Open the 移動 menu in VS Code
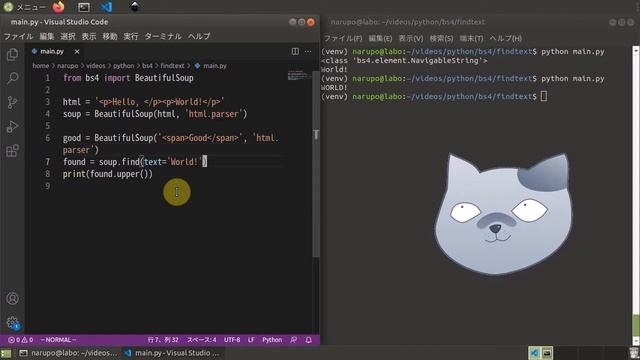 [110, 36]
